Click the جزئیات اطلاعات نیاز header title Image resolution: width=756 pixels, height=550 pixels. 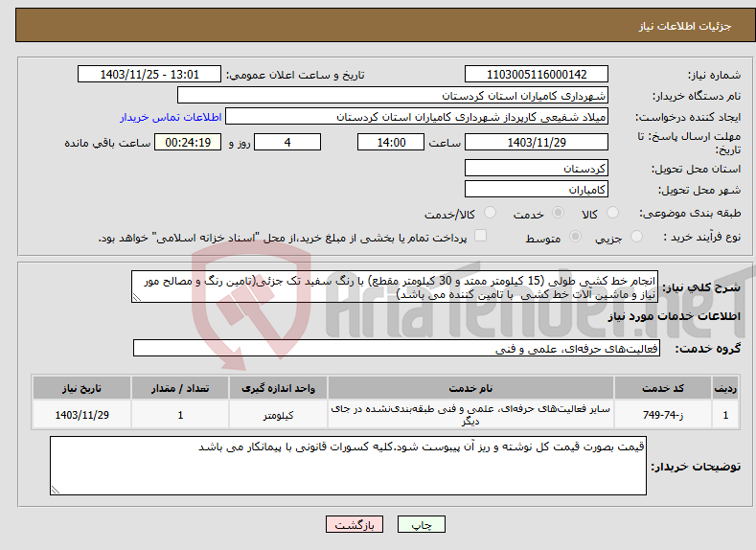click(x=685, y=26)
